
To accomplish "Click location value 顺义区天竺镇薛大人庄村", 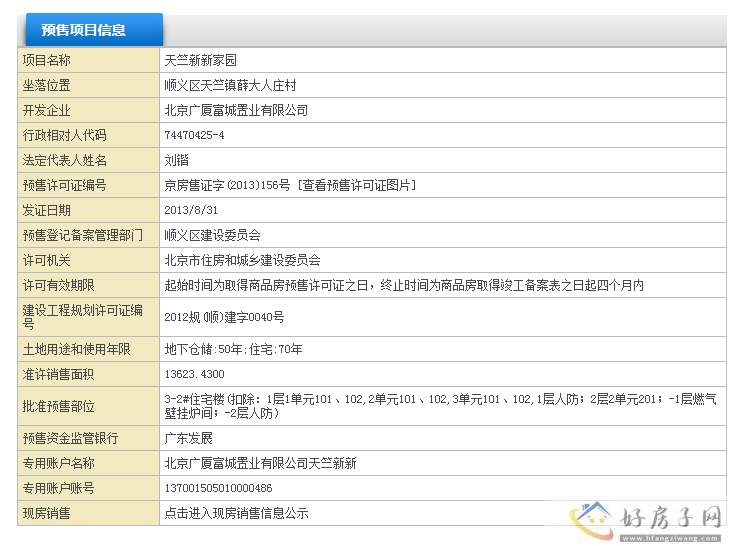I will (x=230, y=86).
